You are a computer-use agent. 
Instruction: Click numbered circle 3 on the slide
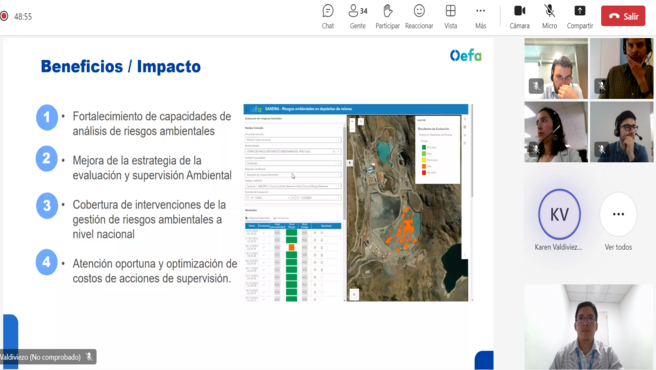(47, 206)
